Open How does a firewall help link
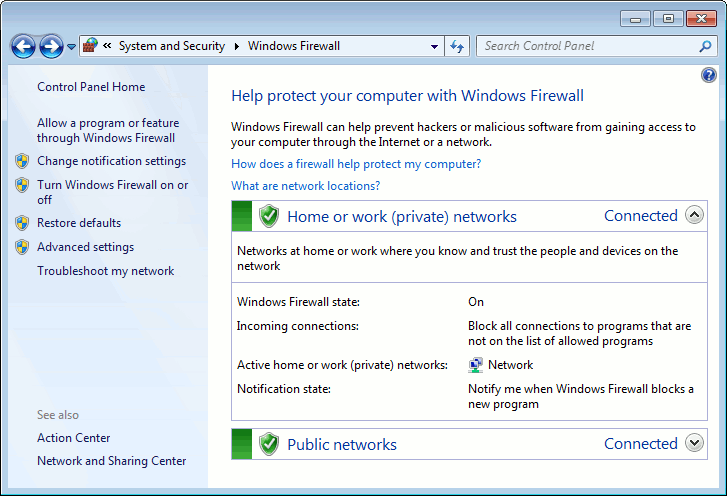Viewport: 727px width, 496px height. (x=356, y=164)
